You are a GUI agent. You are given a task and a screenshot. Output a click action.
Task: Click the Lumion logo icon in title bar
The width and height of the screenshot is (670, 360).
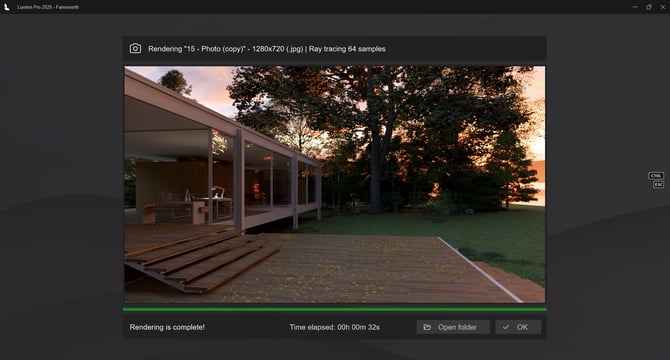tap(6, 7)
